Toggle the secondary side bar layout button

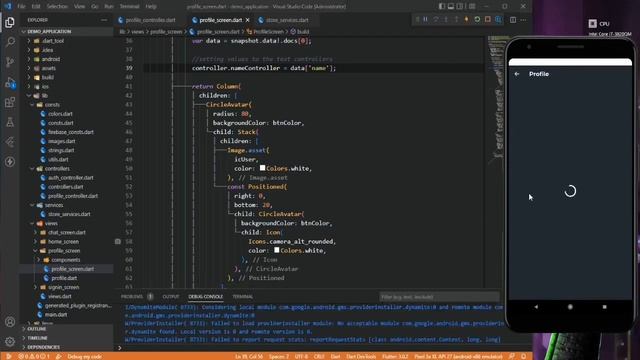coord(460,6)
